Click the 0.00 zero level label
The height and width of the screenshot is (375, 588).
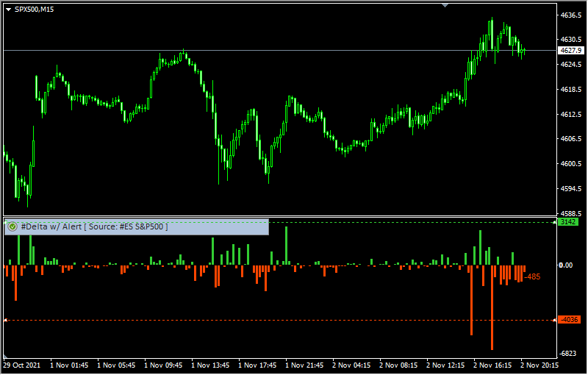(x=566, y=265)
